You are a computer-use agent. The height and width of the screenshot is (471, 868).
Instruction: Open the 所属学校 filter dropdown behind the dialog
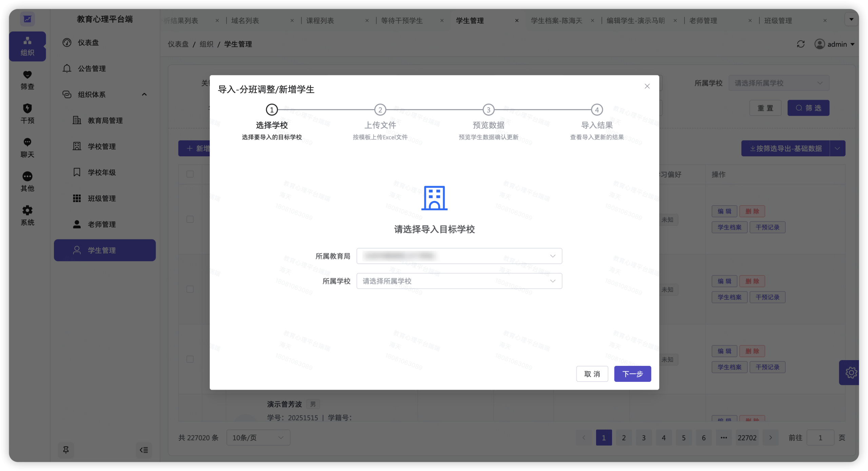point(778,83)
